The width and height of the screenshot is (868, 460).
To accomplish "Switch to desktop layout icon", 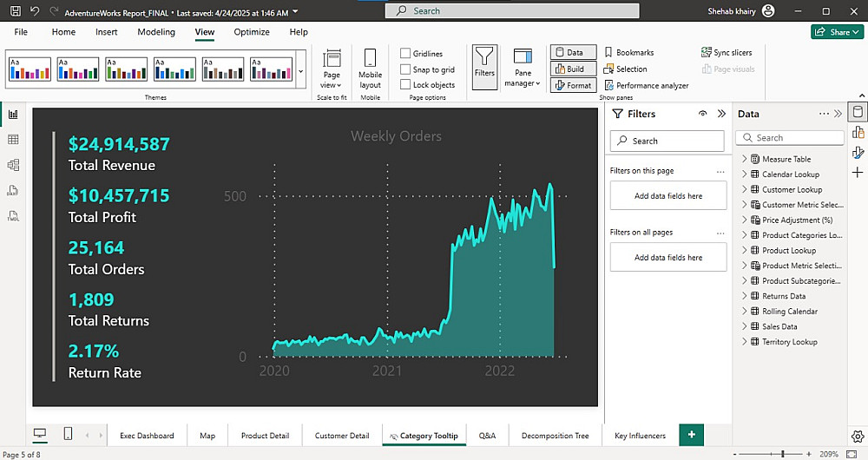I will point(40,434).
